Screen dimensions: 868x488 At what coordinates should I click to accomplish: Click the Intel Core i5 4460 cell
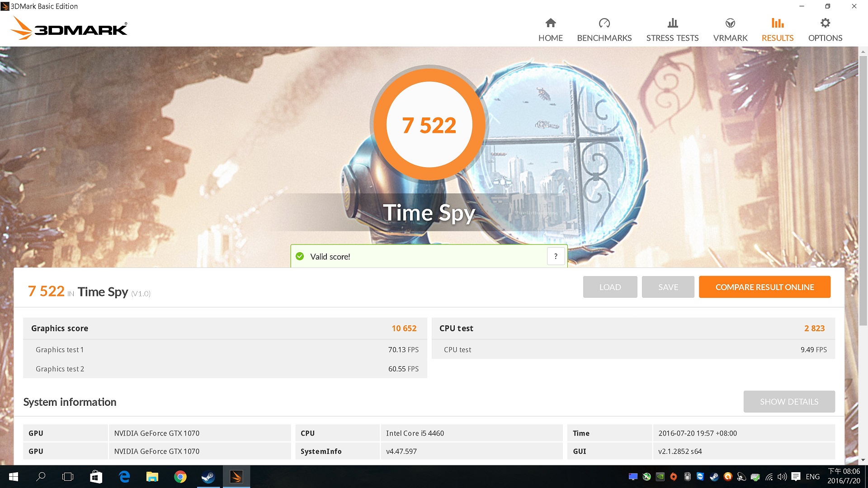472,433
